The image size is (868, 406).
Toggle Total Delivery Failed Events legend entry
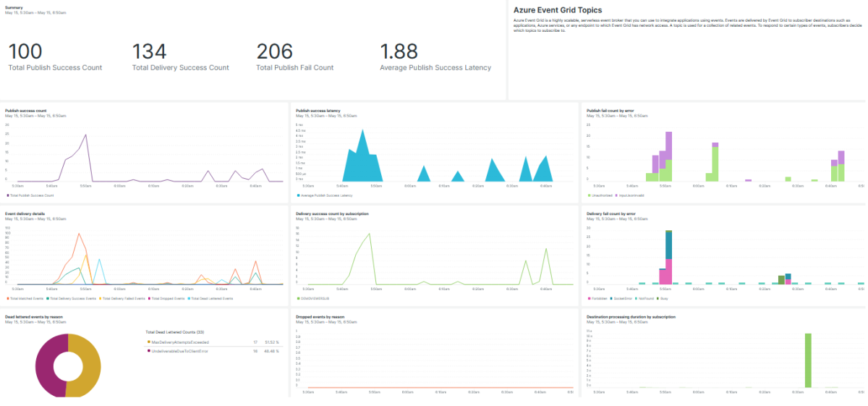(x=123, y=298)
